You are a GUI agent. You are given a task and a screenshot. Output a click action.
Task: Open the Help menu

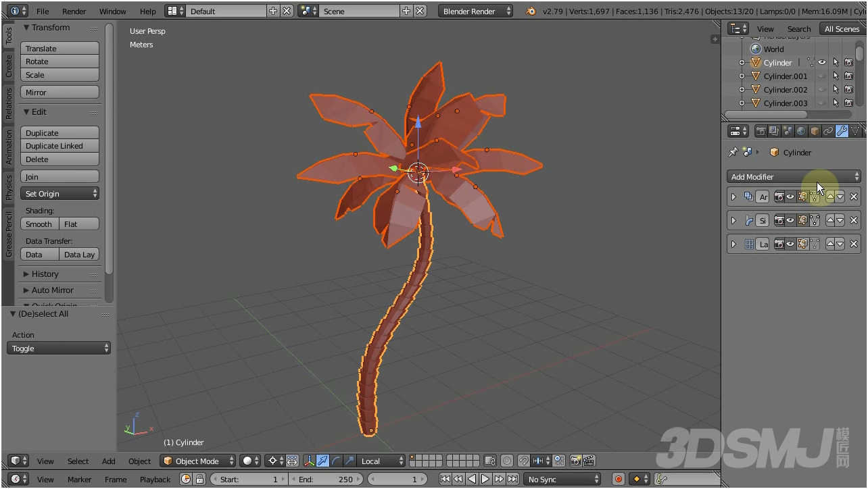click(148, 11)
